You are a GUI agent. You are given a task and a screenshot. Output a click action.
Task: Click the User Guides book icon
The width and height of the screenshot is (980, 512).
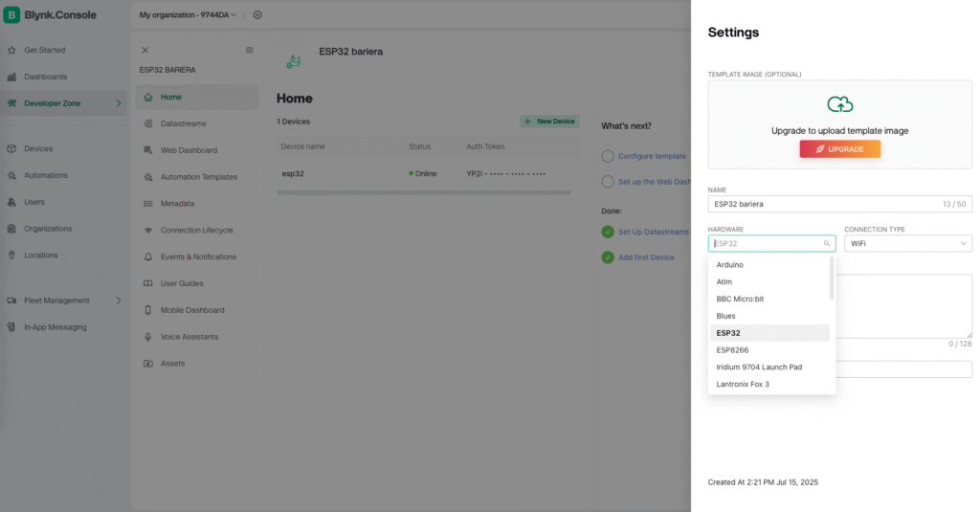[148, 283]
